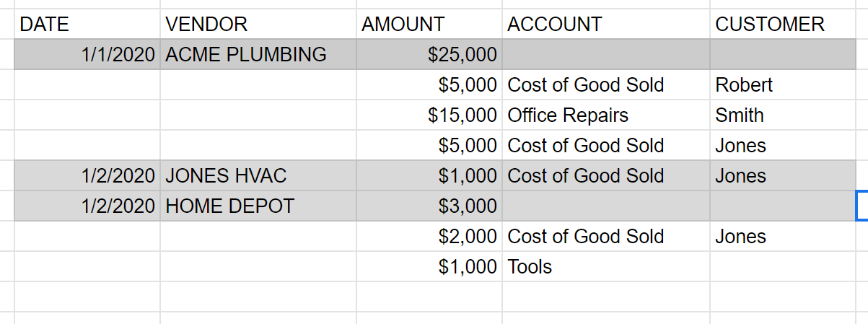Click the Smith customer cell
Screen dimensions: 868x324
click(781, 115)
